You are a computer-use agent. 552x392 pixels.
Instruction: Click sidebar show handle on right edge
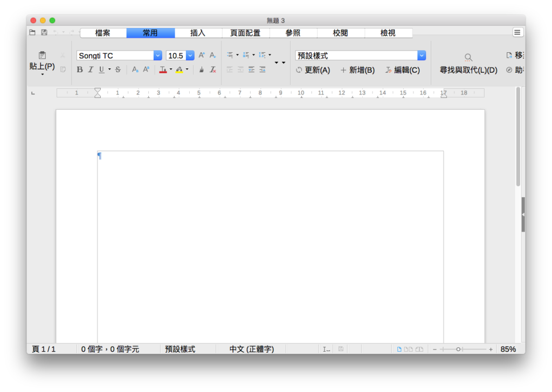[523, 214]
